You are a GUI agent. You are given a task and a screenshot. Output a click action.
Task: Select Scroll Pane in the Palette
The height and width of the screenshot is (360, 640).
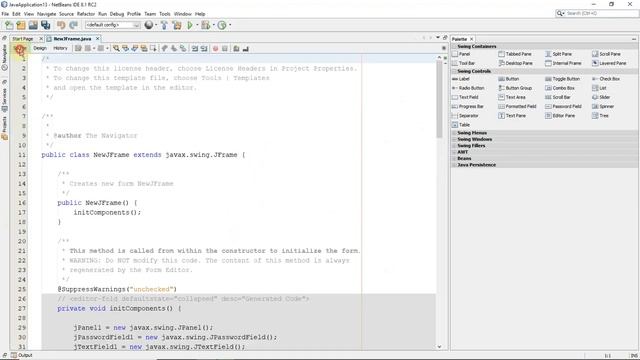606,54
